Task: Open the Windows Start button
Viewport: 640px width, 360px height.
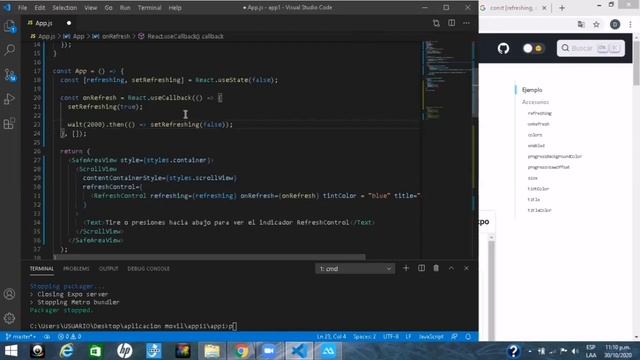Action: point(11,351)
